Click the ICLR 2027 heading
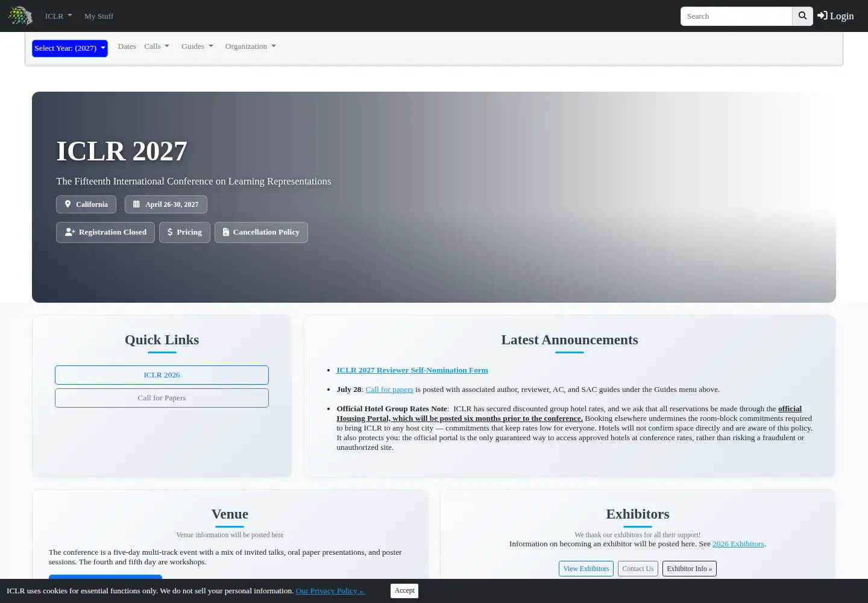The height and width of the screenshot is (603, 868). pyautogui.click(x=122, y=151)
